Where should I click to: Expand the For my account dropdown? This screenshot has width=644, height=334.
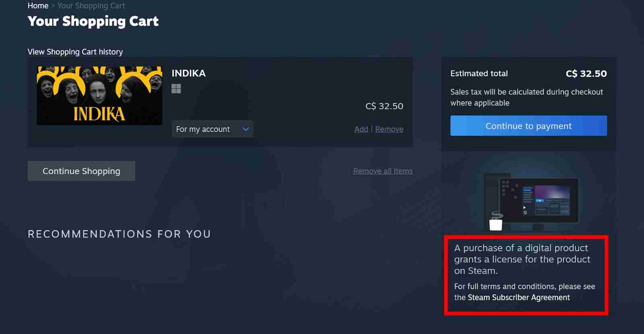[x=213, y=129]
